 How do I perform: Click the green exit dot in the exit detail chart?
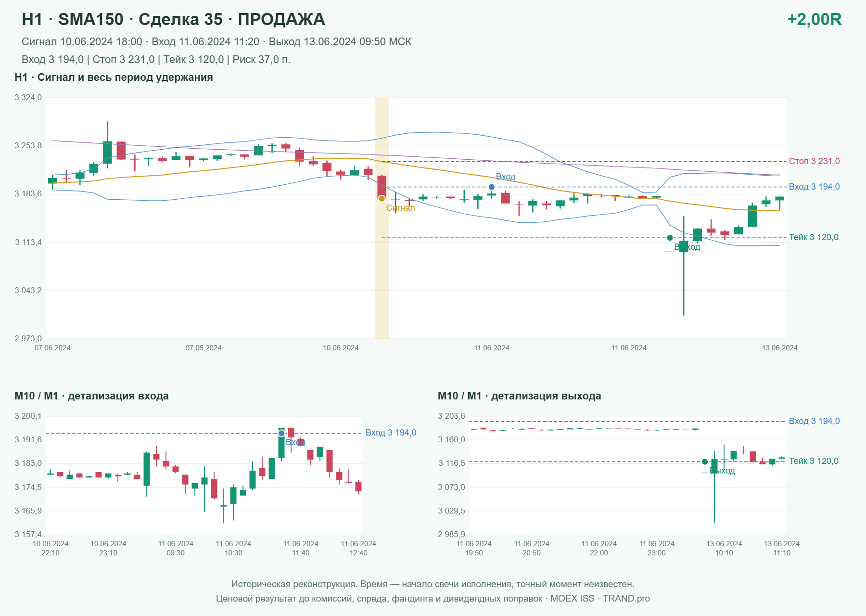(x=705, y=462)
